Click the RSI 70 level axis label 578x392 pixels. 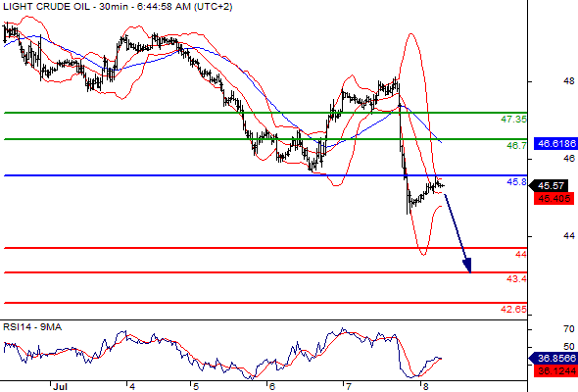569,328
